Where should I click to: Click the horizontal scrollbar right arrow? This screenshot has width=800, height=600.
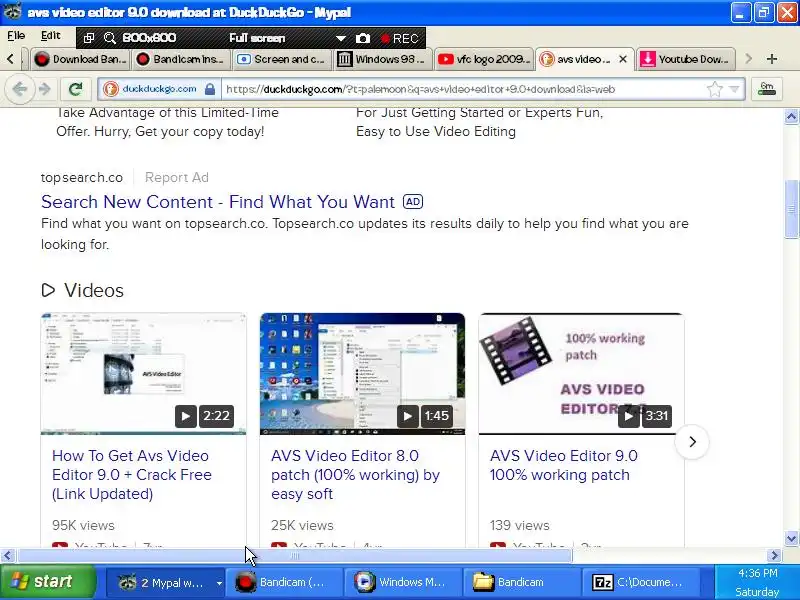point(774,555)
